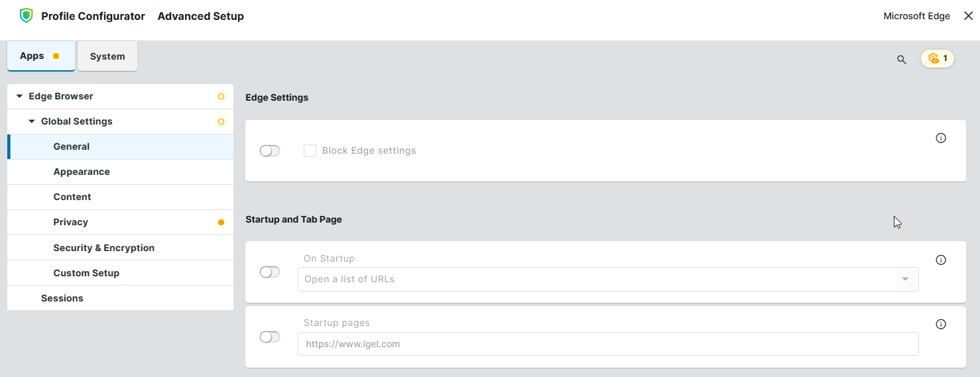Click the orange dot beside Privacy
This screenshot has width=980, height=377.
[221, 223]
